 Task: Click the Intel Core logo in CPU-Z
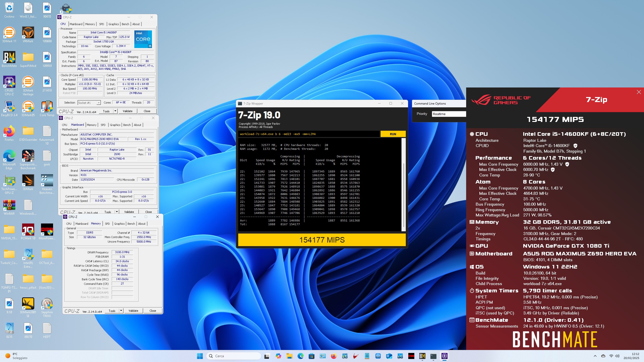click(143, 39)
